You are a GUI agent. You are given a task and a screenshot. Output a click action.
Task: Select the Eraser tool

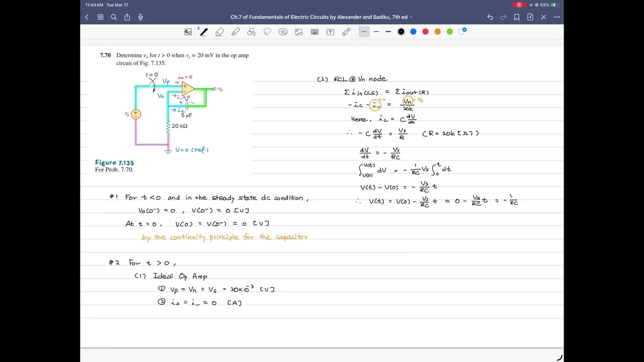[x=220, y=32]
